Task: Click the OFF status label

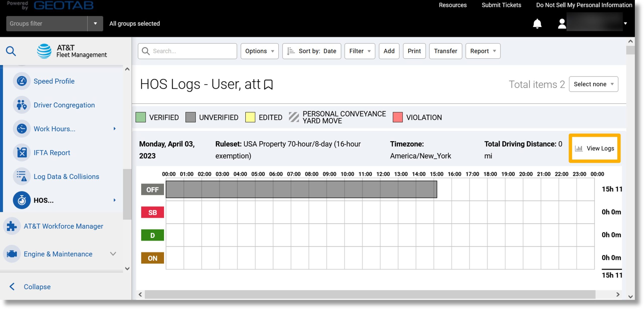Action: [x=152, y=189]
